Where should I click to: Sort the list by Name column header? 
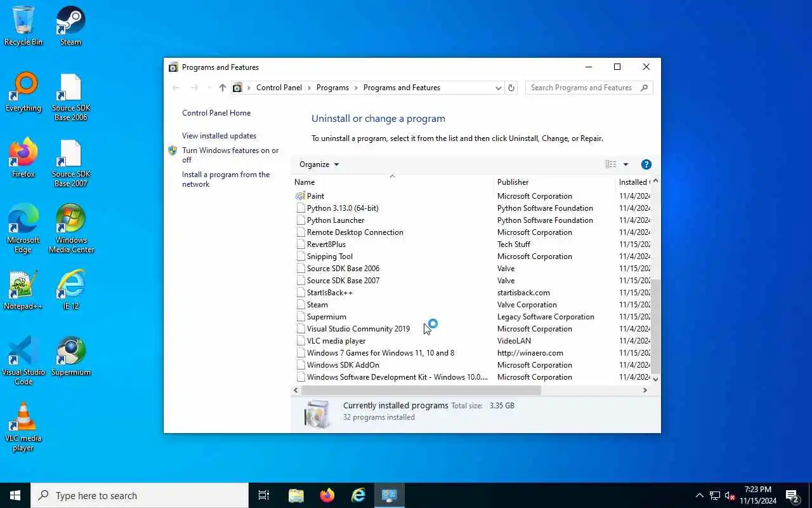[392, 182]
